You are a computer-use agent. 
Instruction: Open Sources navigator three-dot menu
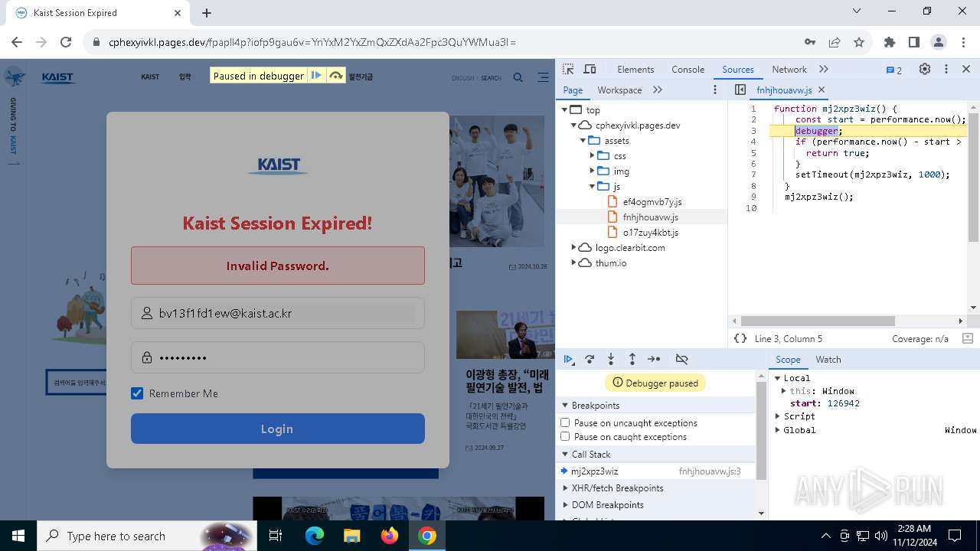(x=715, y=90)
